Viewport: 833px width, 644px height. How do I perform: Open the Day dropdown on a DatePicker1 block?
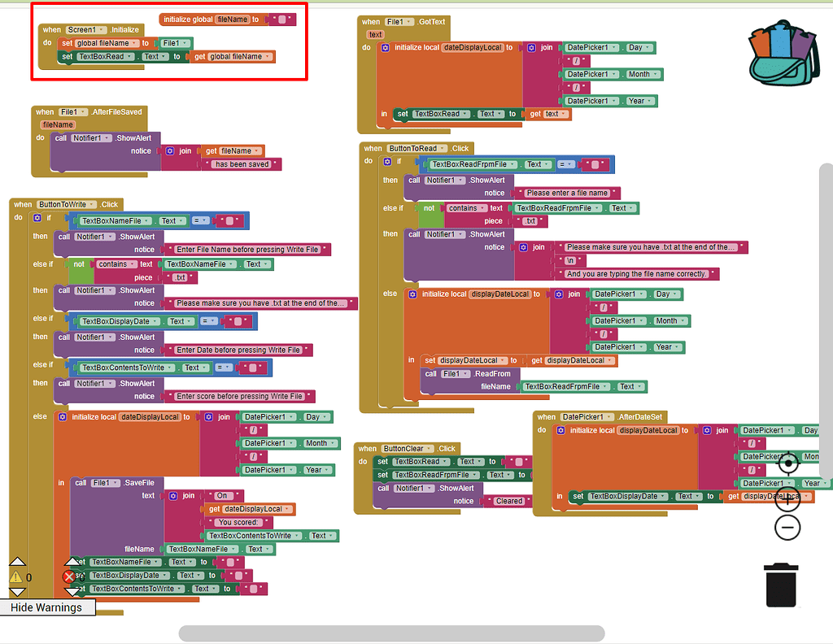point(648,47)
